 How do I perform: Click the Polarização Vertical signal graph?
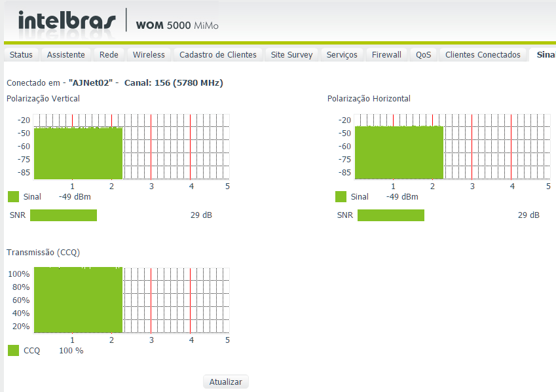[132, 147]
